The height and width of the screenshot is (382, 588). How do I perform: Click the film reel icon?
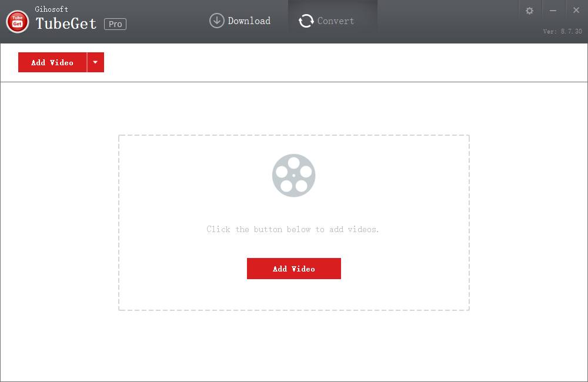(x=293, y=175)
